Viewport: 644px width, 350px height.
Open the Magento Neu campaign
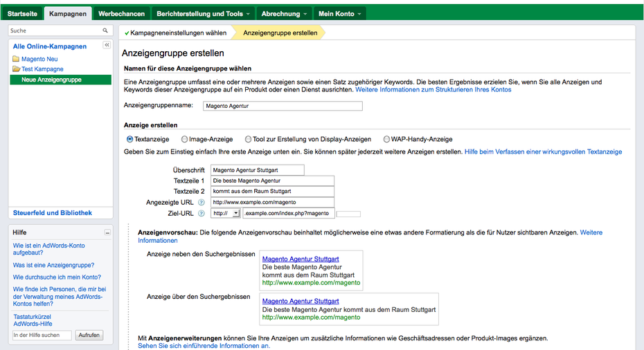(x=39, y=59)
